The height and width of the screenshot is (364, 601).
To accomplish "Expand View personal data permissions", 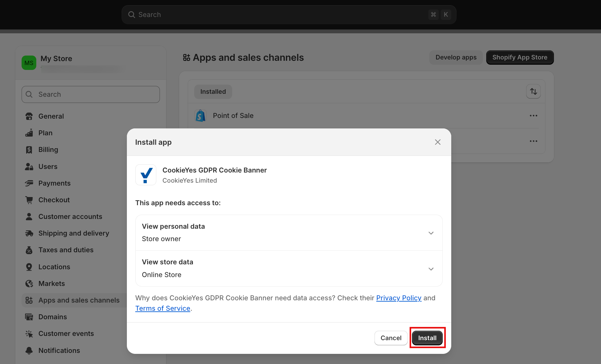I will pyautogui.click(x=431, y=233).
